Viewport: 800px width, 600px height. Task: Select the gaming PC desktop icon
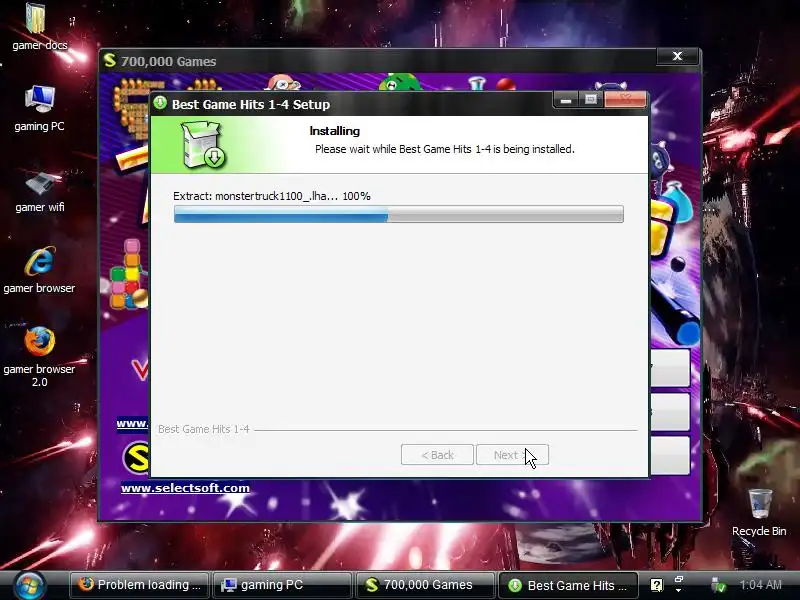[39, 108]
